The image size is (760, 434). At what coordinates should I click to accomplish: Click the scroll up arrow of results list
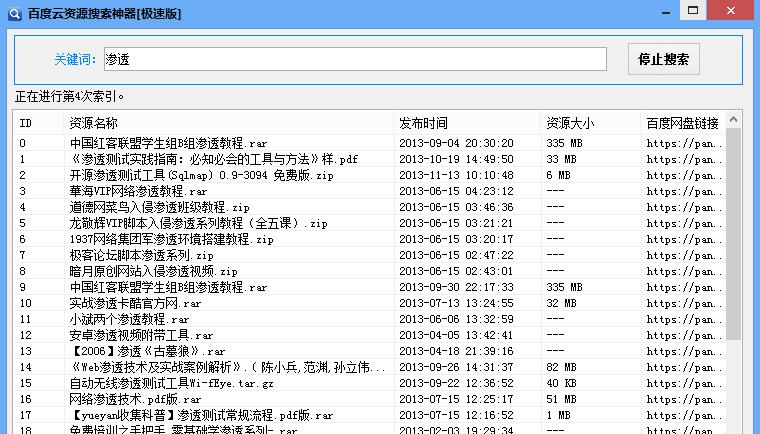coord(733,119)
